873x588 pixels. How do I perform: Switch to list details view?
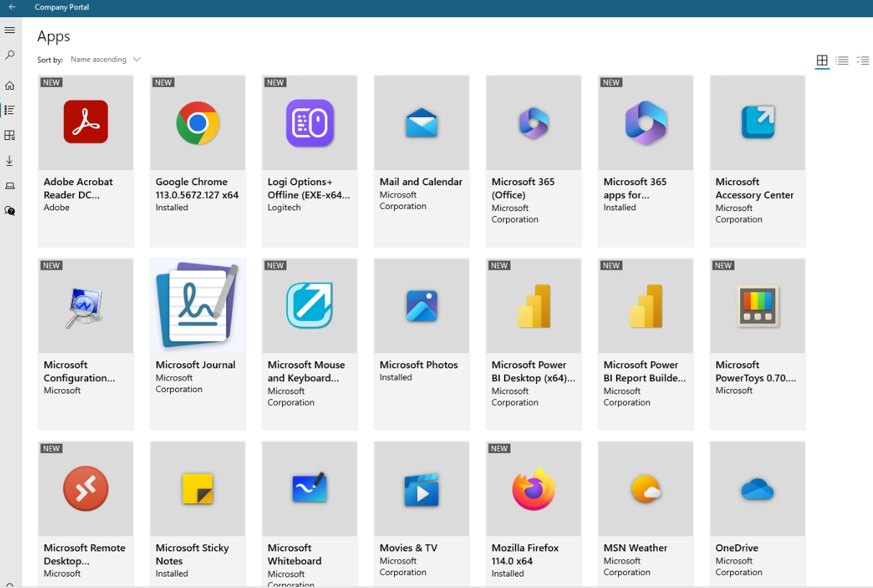coord(842,60)
